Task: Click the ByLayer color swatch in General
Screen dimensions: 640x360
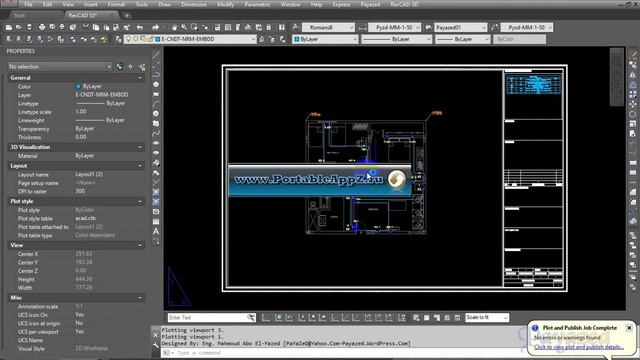Action: (78, 86)
